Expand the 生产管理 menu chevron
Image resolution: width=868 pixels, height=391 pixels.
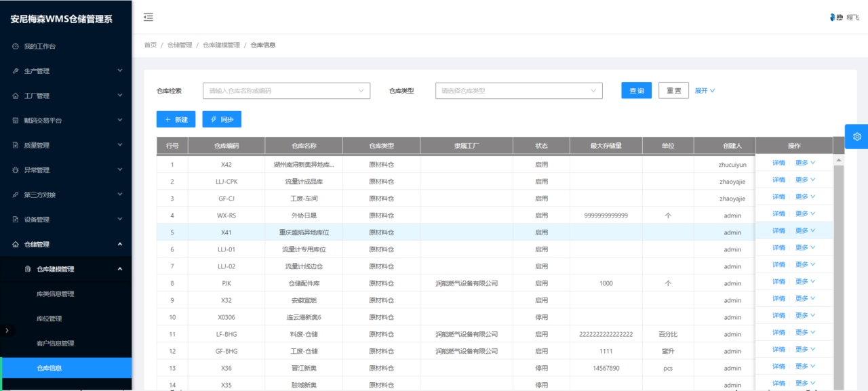(119, 70)
